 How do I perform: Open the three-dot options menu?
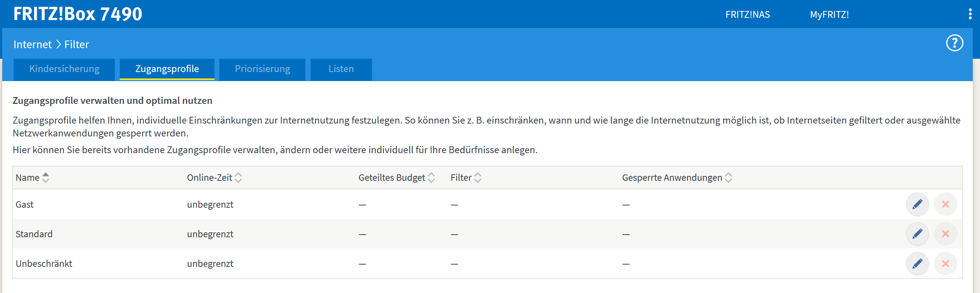[x=970, y=14]
